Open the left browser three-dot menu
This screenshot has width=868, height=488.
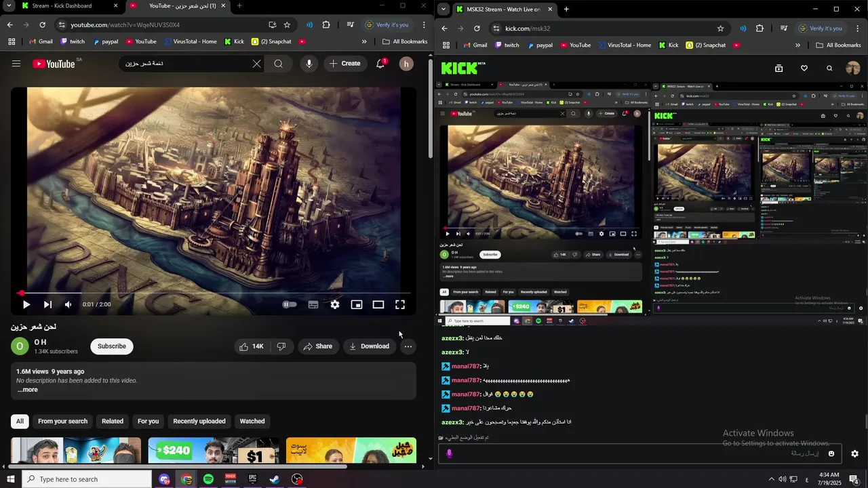click(x=424, y=25)
